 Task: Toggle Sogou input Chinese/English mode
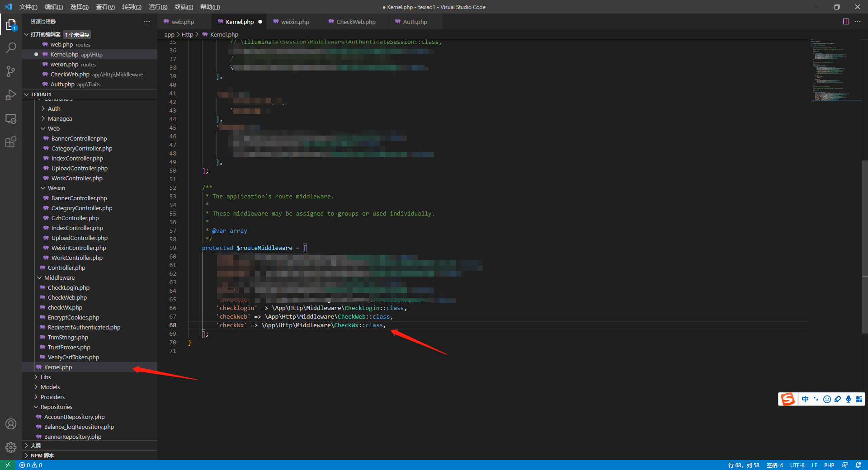pos(805,399)
